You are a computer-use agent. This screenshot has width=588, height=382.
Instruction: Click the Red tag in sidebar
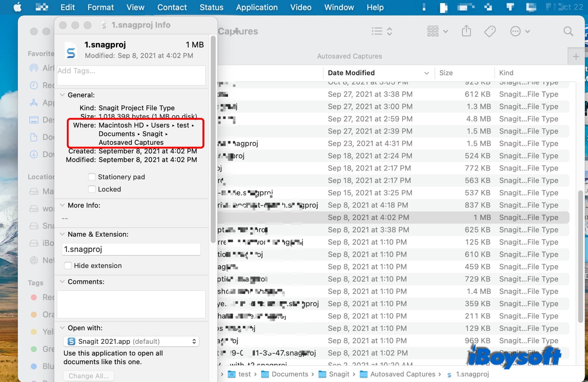coord(42,297)
